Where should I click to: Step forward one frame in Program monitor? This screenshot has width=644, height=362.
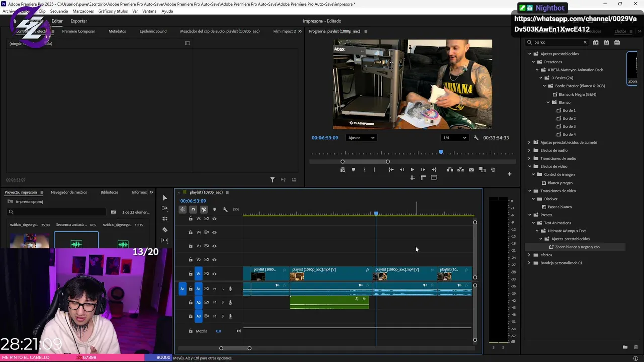423,170
